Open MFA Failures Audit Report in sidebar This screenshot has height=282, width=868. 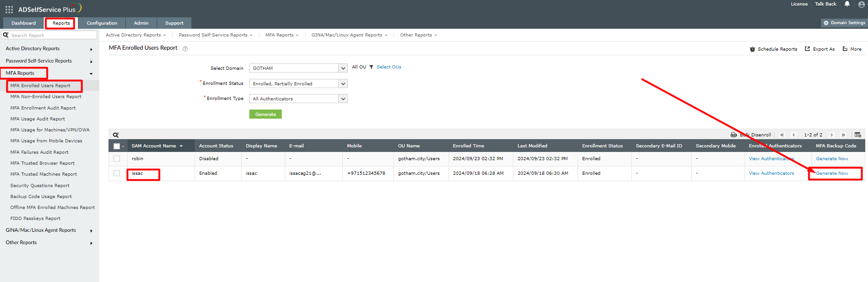click(x=39, y=152)
